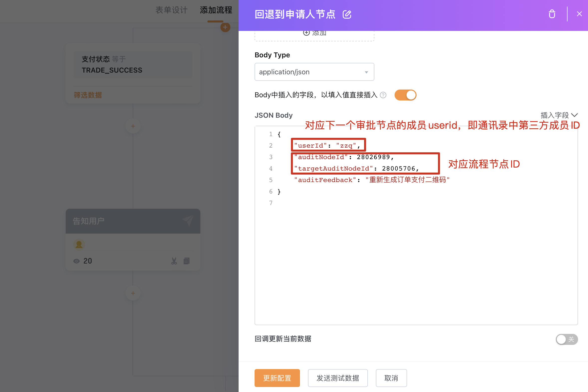
Task: Click the copy icon on the 告知用户 node
Action: [x=186, y=261]
